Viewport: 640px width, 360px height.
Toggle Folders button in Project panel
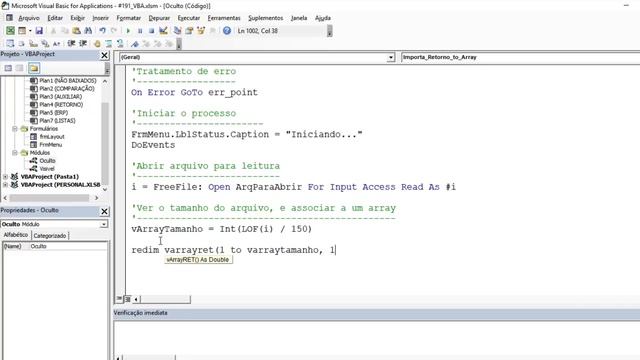tap(34, 68)
